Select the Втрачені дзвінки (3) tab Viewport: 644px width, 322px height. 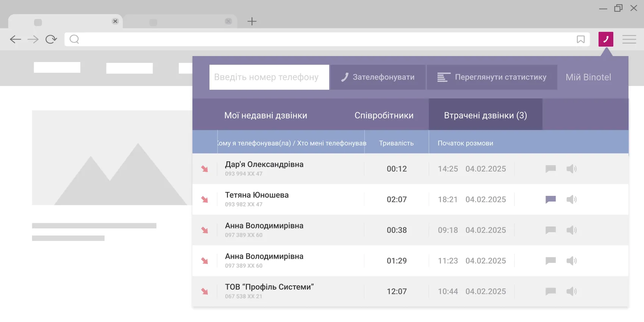click(x=486, y=115)
